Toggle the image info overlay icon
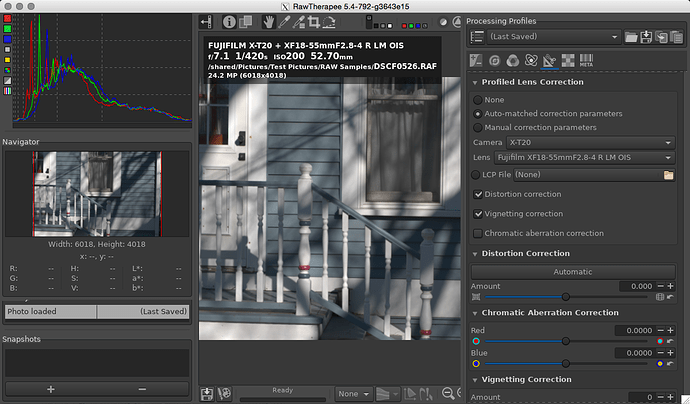Screen dimensions: 690x404 point(229,22)
